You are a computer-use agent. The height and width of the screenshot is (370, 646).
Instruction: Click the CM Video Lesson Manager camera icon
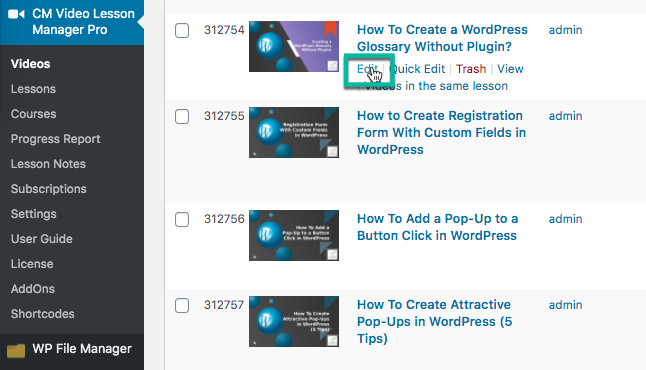point(16,14)
